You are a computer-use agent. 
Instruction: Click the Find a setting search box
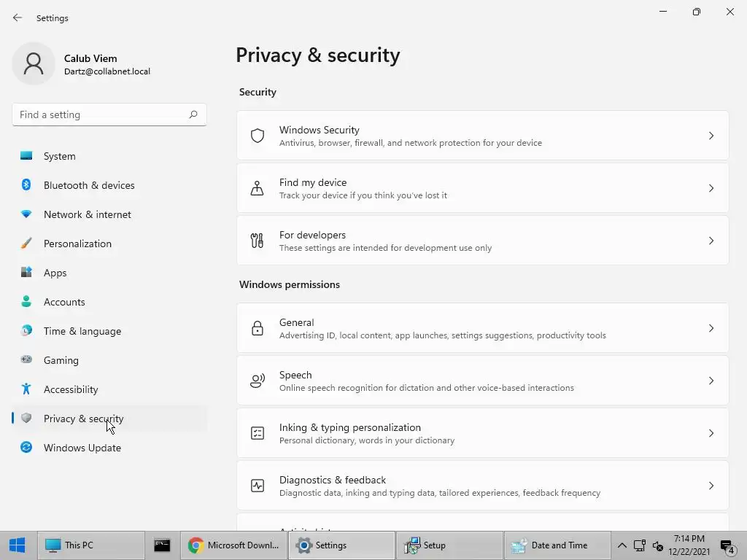(101, 114)
